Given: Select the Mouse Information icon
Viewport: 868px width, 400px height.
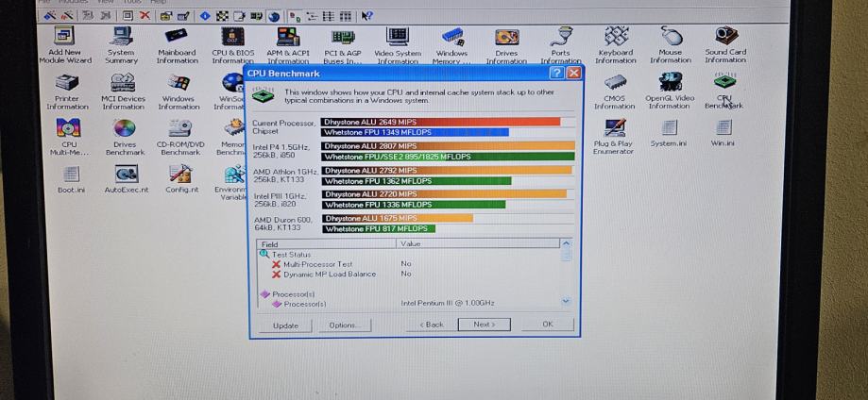Looking at the screenshot, I should tap(671, 45).
